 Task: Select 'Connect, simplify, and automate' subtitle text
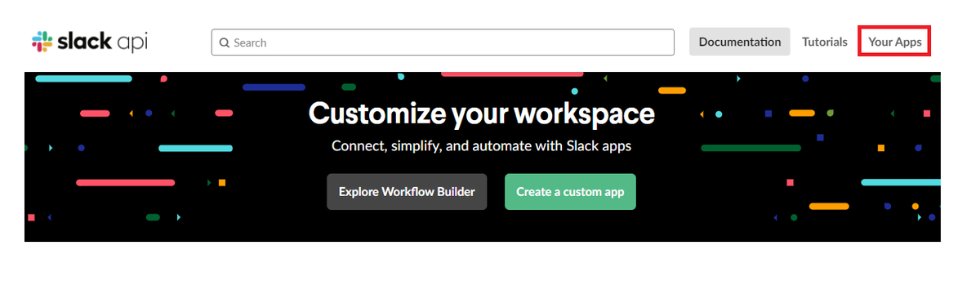[482, 146]
